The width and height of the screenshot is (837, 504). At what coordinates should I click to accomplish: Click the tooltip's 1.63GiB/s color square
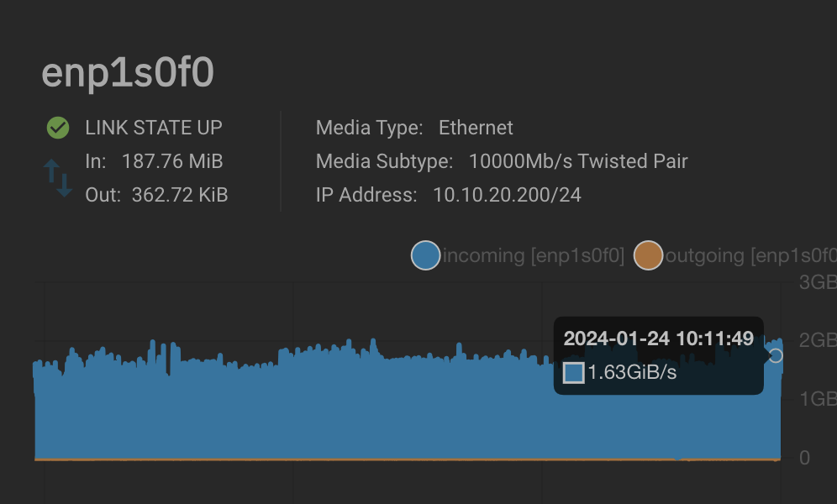(574, 373)
